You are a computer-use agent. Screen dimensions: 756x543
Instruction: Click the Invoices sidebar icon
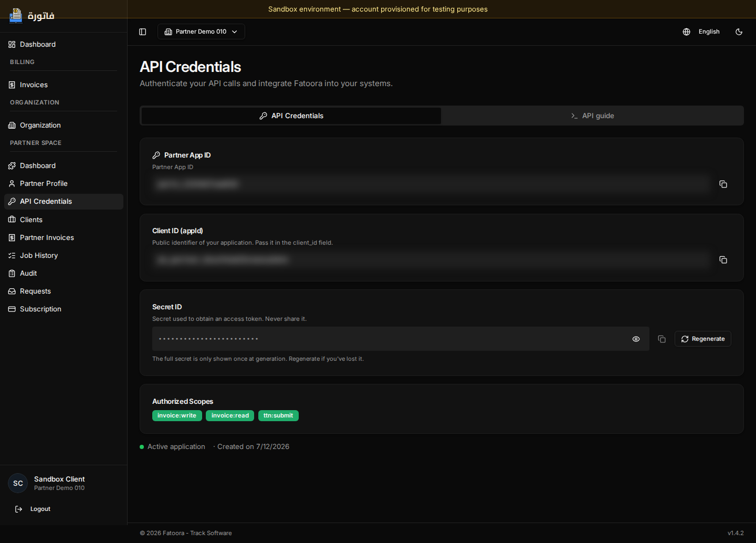(x=12, y=85)
